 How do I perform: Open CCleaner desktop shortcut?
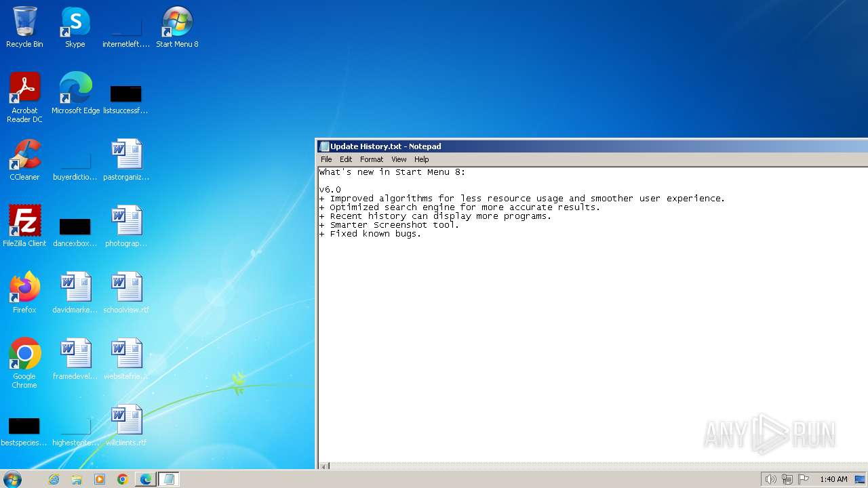click(24, 160)
